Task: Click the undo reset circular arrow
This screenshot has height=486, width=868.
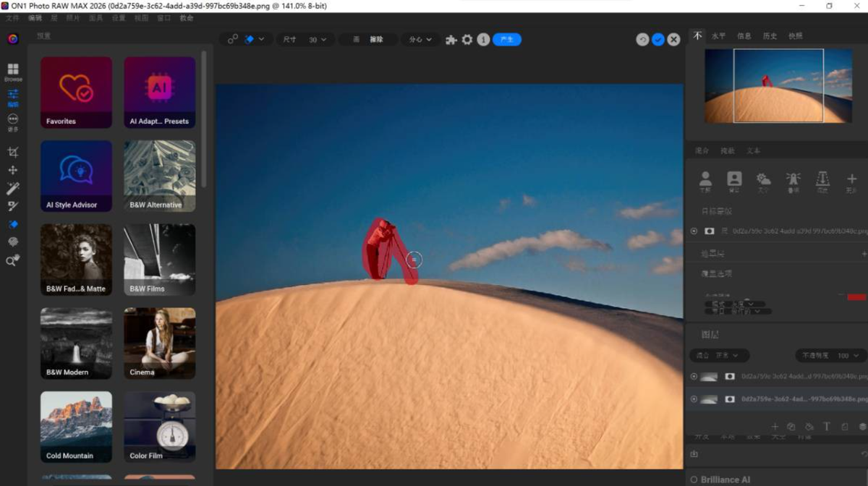Action: tap(642, 40)
